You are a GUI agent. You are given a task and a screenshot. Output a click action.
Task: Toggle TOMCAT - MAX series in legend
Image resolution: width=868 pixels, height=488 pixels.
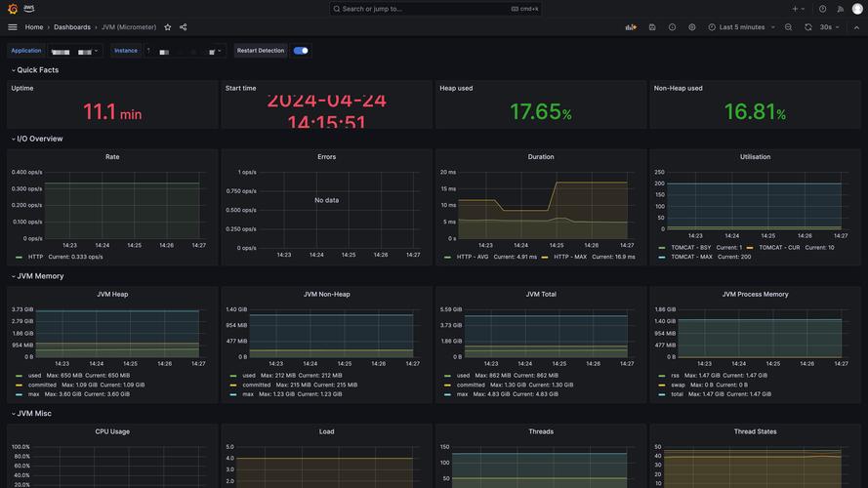[691, 258]
